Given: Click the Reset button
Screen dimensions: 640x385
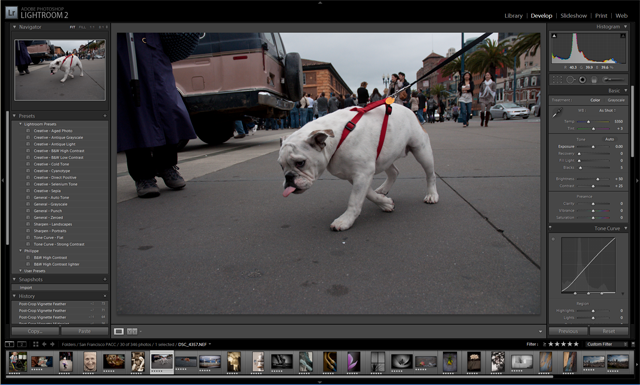Looking at the screenshot, I should [x=609, y=331].
